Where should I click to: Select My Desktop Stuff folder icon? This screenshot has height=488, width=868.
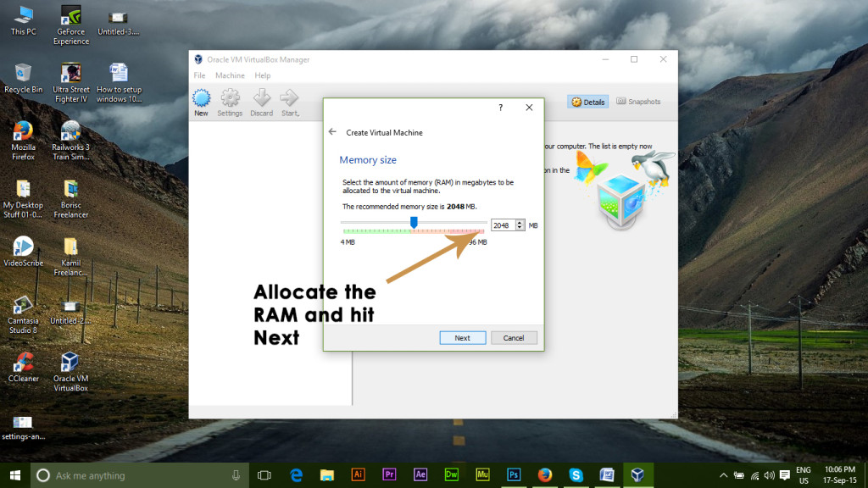[23, 199]
